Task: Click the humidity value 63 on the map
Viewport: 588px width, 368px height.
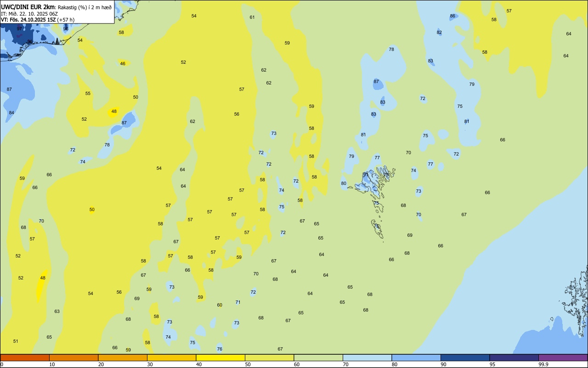Action: tap(57, 311)
